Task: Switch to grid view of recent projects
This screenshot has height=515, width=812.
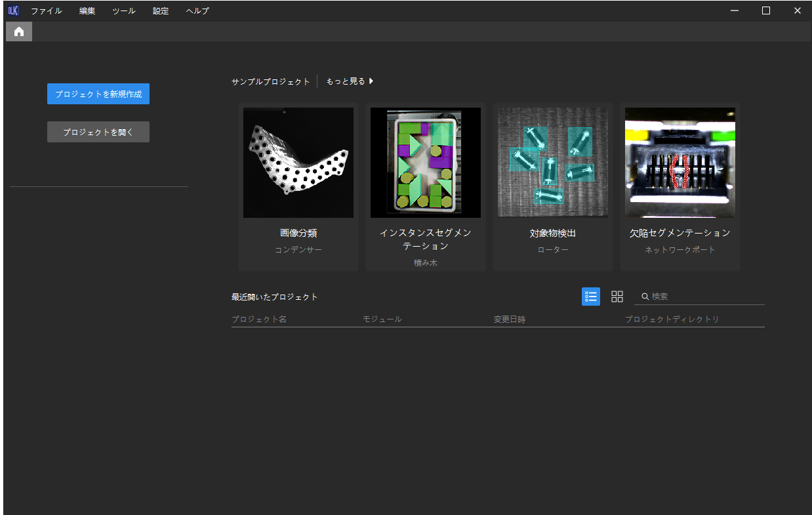Action: (x=617, y=297)
